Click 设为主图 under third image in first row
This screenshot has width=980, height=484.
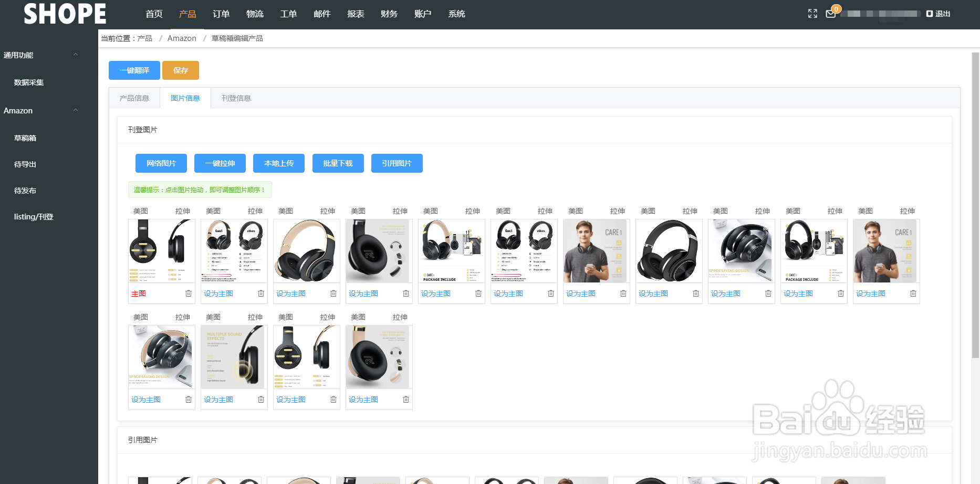[291, 293]
